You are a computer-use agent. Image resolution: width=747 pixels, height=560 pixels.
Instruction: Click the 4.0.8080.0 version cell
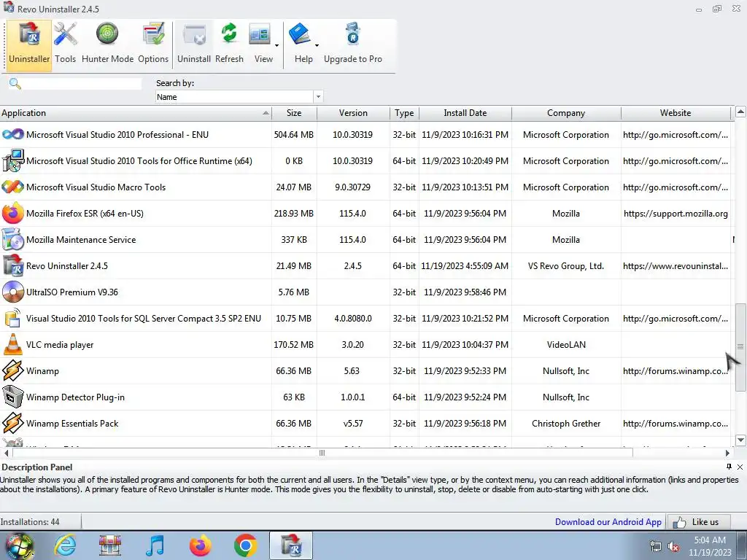[353, 318]
